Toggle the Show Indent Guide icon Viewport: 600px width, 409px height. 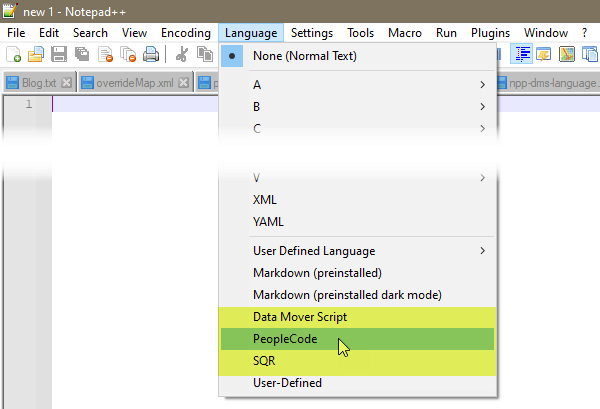point(521,54)
